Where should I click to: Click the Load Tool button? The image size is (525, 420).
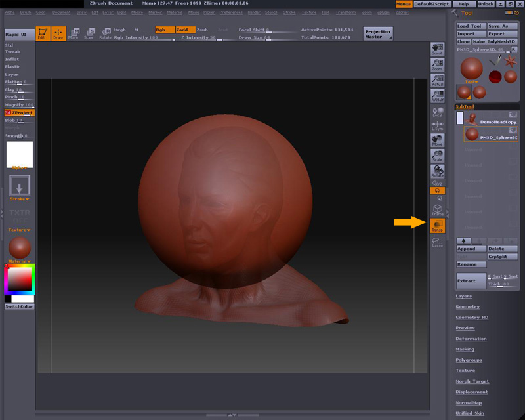click(x=471, y=26)
